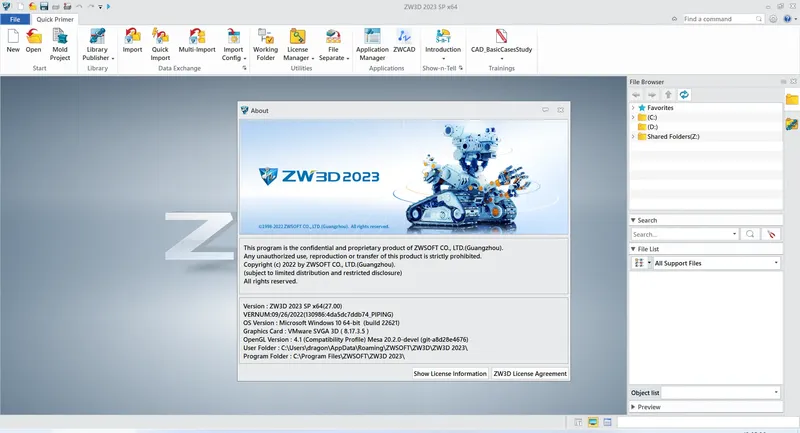
Task: Click the File Separate tool
Action: pyautogui.click(x=334, y=44)
